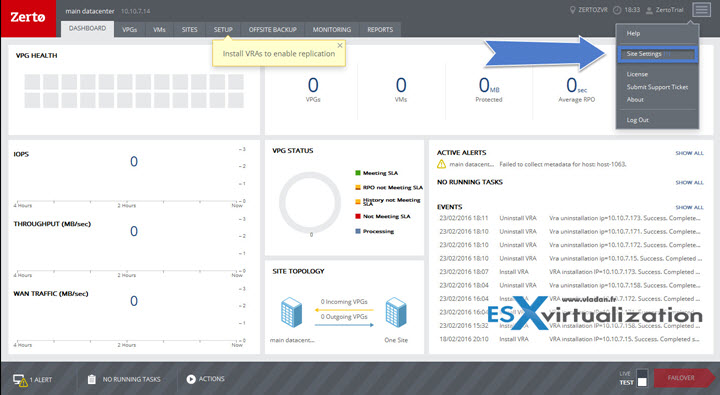Open the hamburger menu icon
The image size is (720, 395).
coord(701,10)
